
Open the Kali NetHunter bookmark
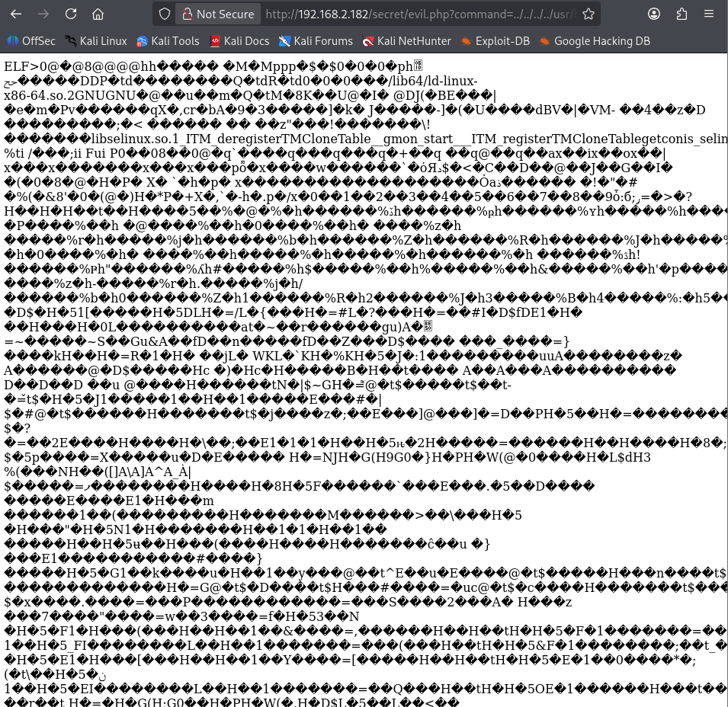[407, 41]
